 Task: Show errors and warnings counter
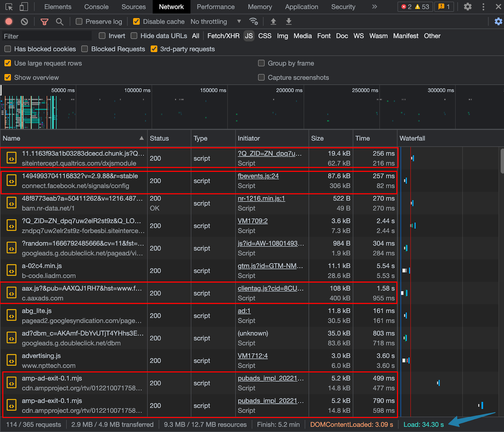pos(415,7)
